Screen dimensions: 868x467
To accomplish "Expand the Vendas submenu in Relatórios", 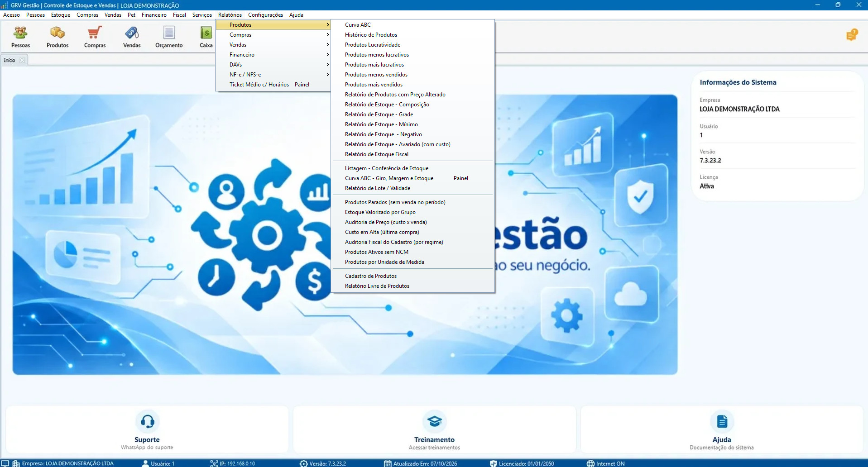I will (273, 45).
